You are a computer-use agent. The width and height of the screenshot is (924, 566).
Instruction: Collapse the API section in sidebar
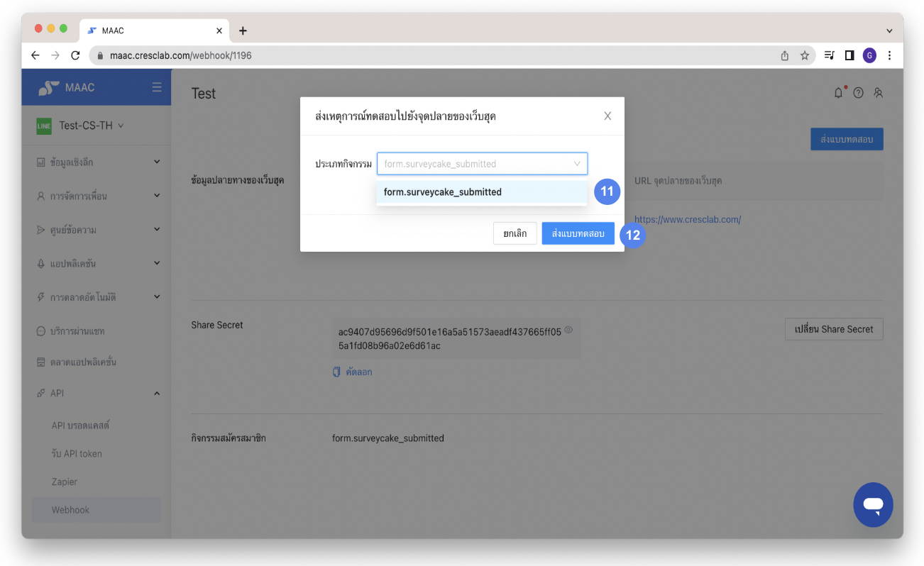click(157, 393)
